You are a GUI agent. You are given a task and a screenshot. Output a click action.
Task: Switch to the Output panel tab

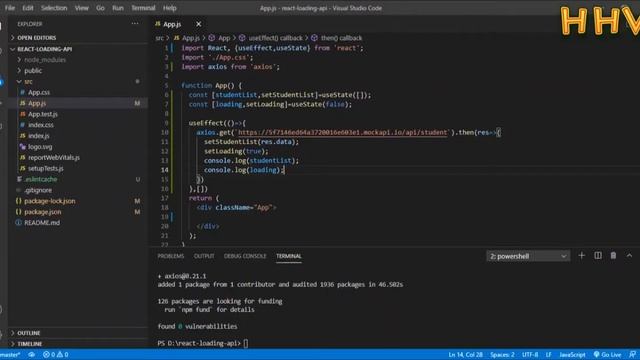[x=204, y=256]
